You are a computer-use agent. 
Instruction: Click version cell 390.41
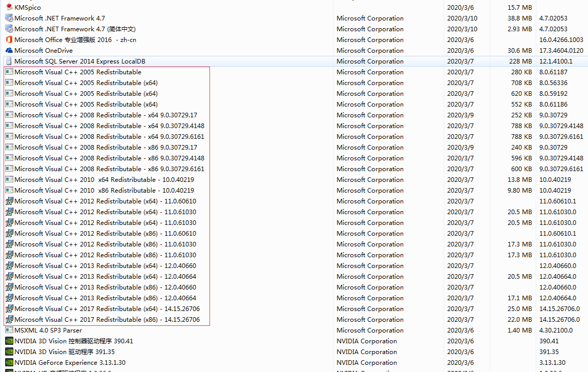pyautogui.click(x=549, y=341)
